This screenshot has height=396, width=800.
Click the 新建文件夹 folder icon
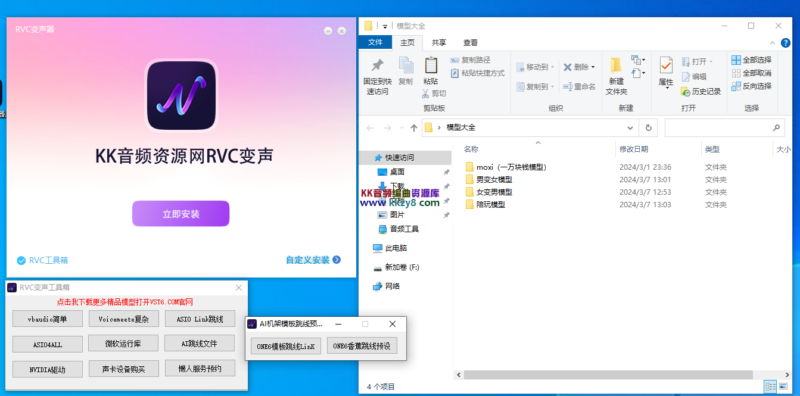click(616, 65)
